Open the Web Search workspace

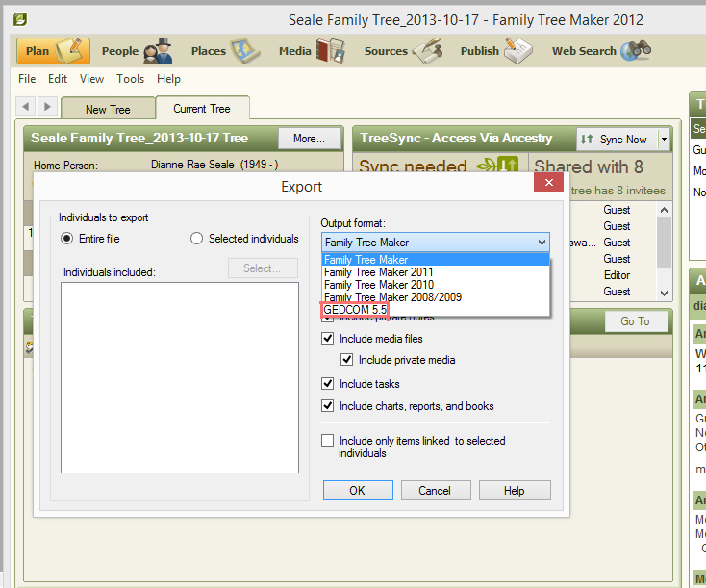click(601, 51)
